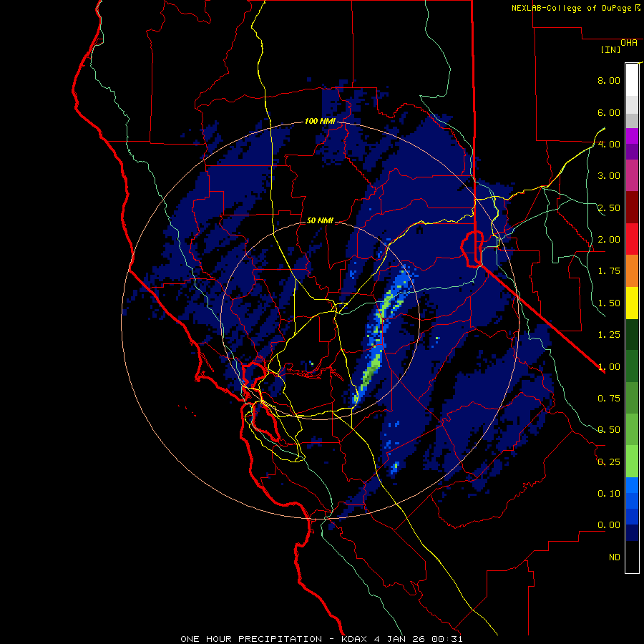Click the One Hour Precipitation KDAX title
This screenshot has height=644, width=644.
[321, 639]
